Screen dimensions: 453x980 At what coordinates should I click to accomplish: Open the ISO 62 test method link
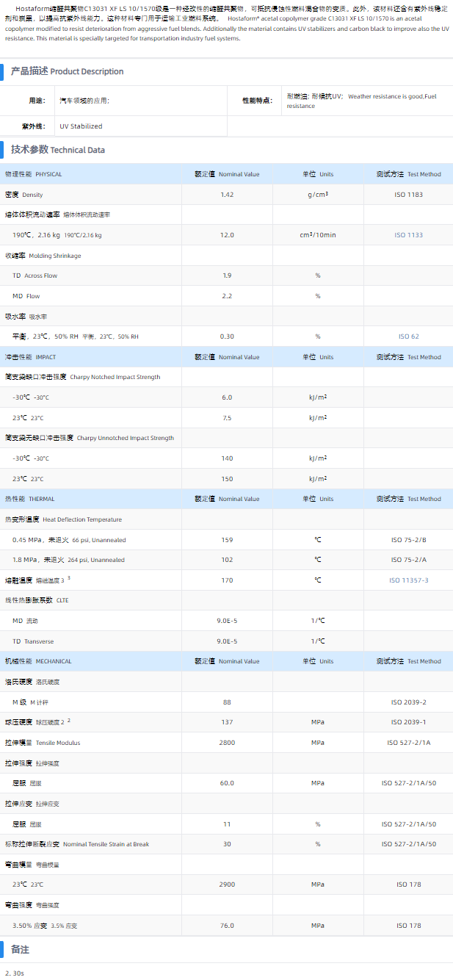coord(409,336)
